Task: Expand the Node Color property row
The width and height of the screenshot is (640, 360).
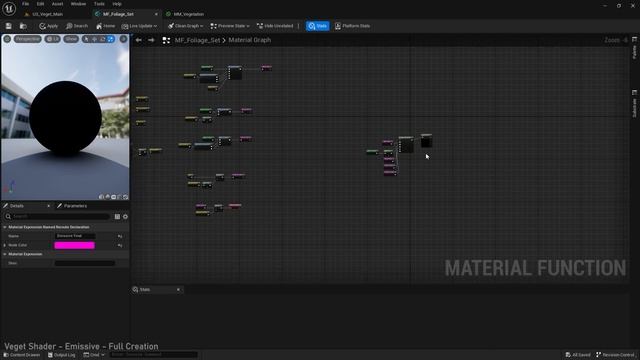Action: click(5, 245)
